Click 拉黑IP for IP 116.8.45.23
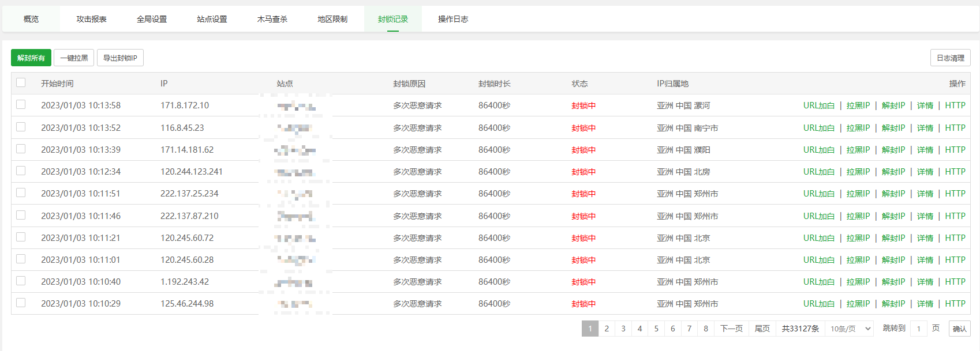980x351 pixels. click(858, 128)
